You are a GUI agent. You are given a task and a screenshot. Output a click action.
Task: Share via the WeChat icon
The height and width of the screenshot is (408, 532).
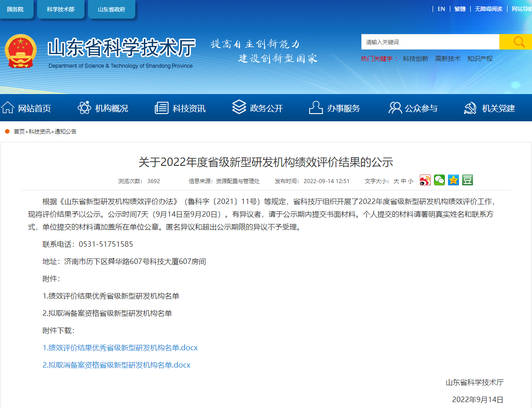point(439,180)
